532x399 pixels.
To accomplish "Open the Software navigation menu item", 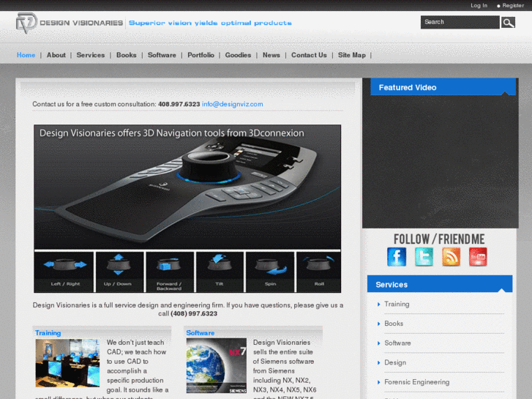I will click(x=162, y=55).
